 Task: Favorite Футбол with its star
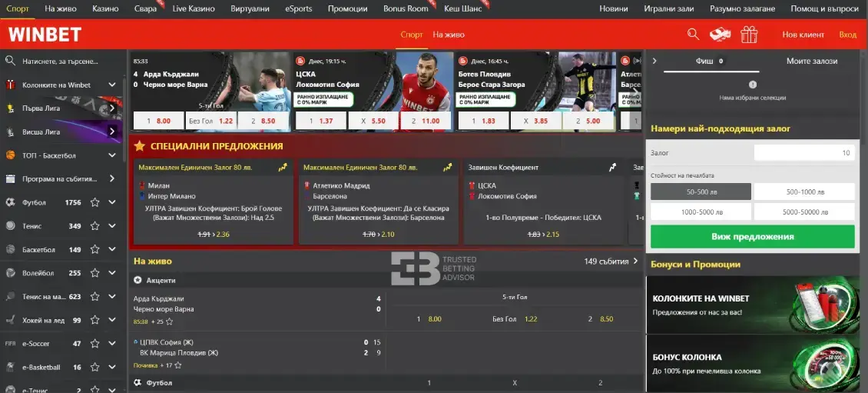(x=94, y=202)
